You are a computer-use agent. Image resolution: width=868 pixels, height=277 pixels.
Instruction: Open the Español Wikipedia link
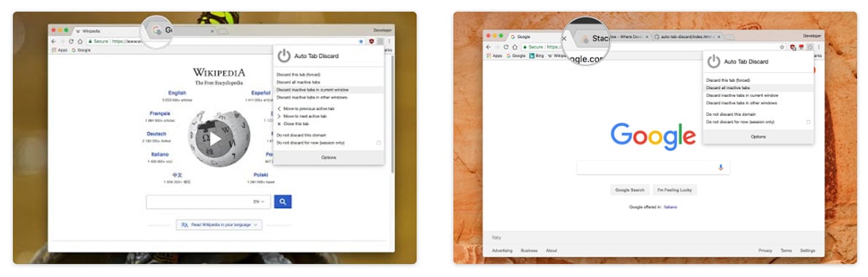(x=260, y=93)
